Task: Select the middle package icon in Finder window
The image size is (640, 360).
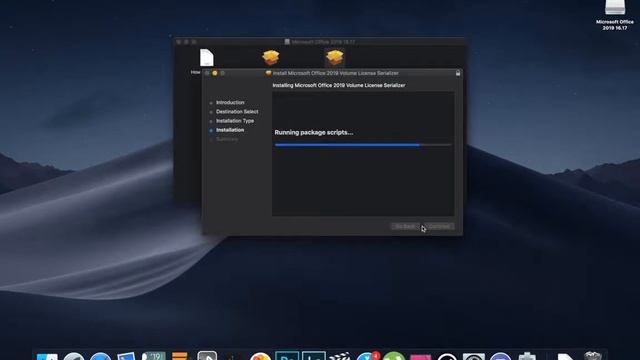Action: [271, 58]
